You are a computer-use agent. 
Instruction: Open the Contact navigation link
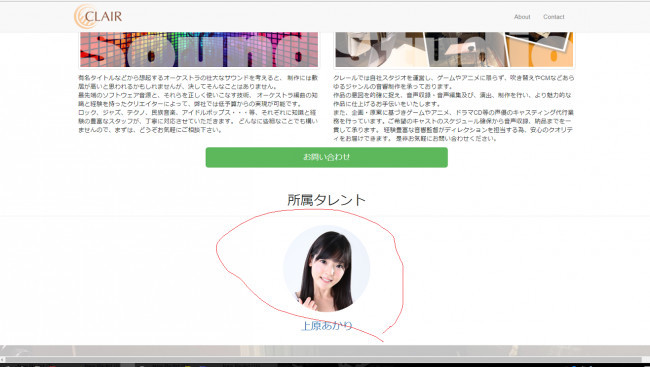(553, 17)
